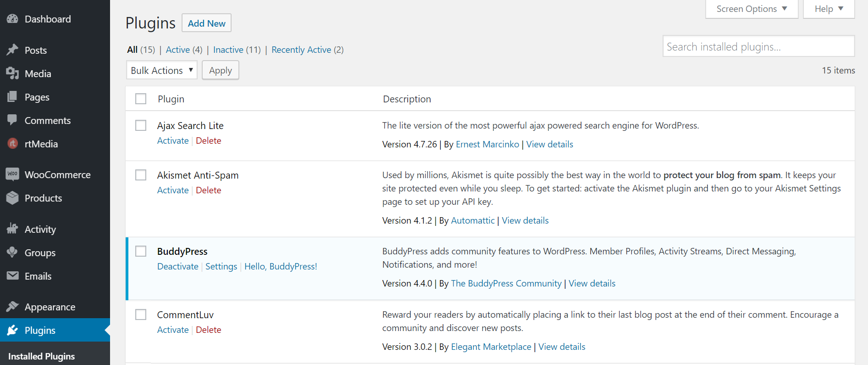Delete the Ajax Search Lite plugin
The height and width of the screenshot is (365, 868).
pyautogui.click(x=208, y=140)
